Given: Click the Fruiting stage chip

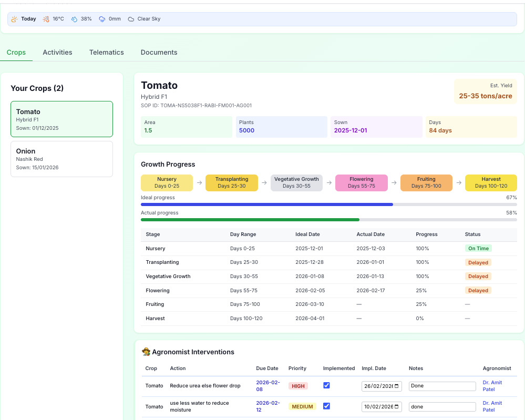Looking at the screenshot, I should click(426, 182).
